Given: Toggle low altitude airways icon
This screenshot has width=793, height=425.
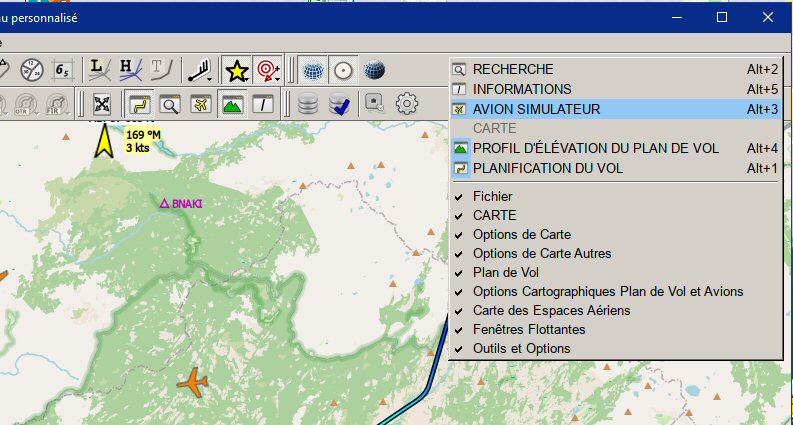Looking at the screenshot, I should (x=99, y=70).
